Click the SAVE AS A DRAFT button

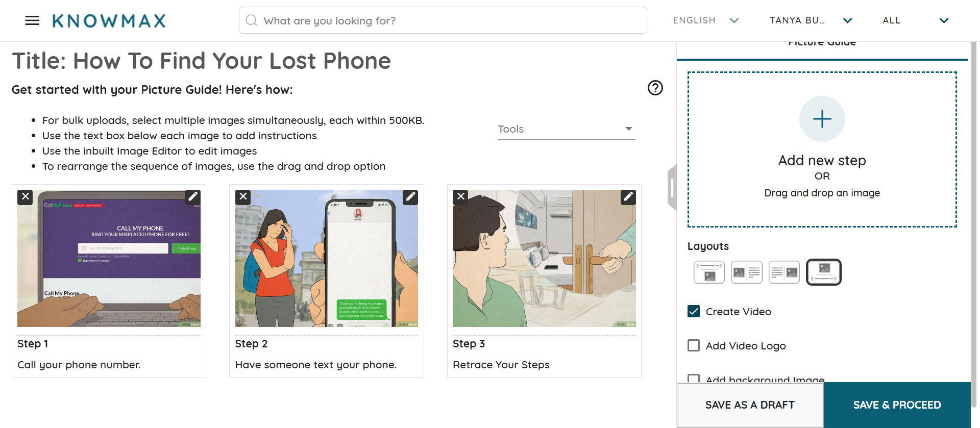coord(750,405)
